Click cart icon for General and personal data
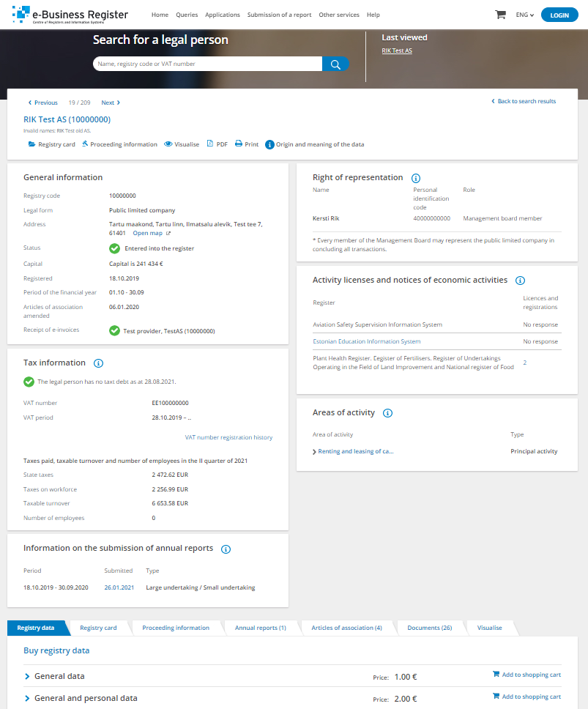The height and width of the screenshot is (709, 588). 496,697
